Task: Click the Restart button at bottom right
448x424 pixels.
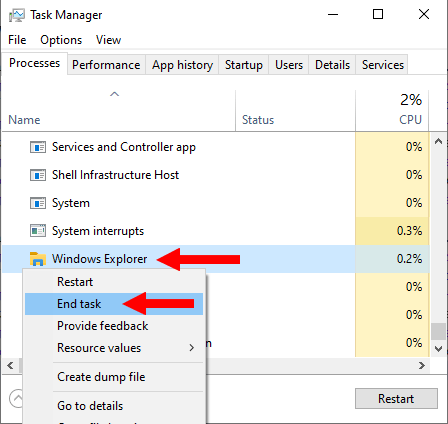Action: tap(396, 399)
